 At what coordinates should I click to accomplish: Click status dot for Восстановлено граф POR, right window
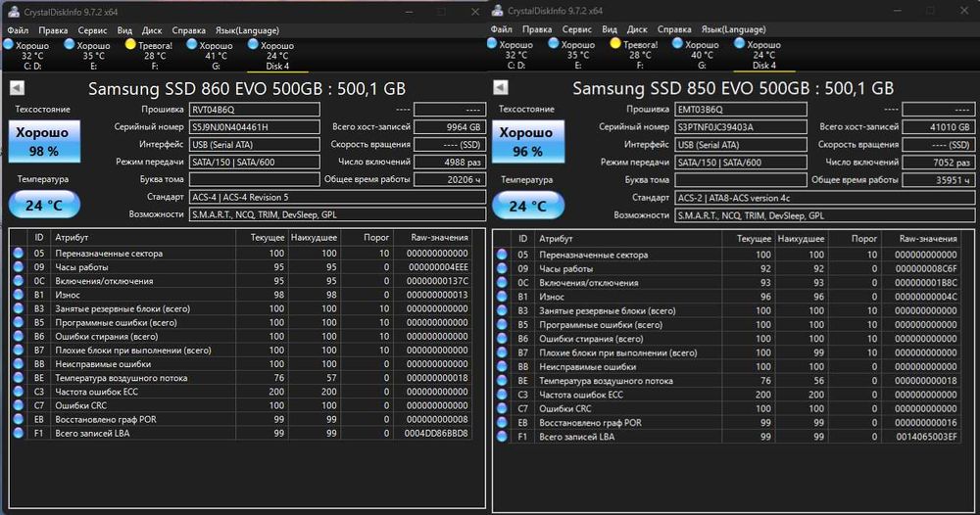pos(502,423)
